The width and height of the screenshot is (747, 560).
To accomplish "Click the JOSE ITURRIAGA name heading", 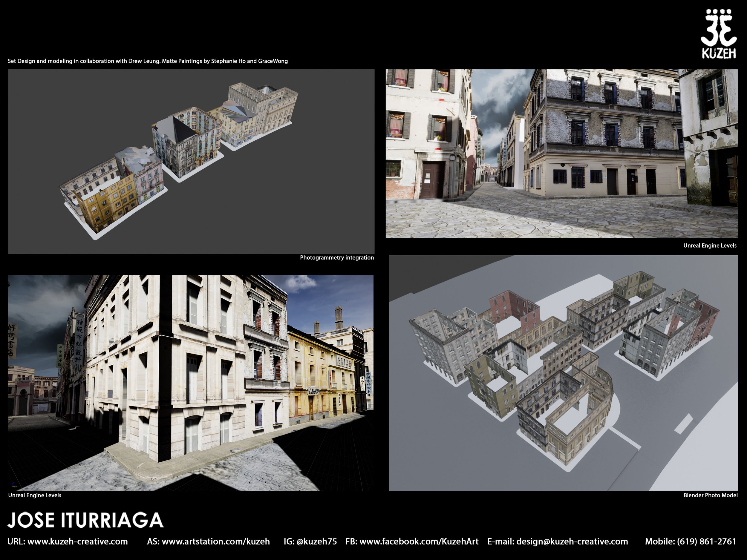I will [85, 520].
